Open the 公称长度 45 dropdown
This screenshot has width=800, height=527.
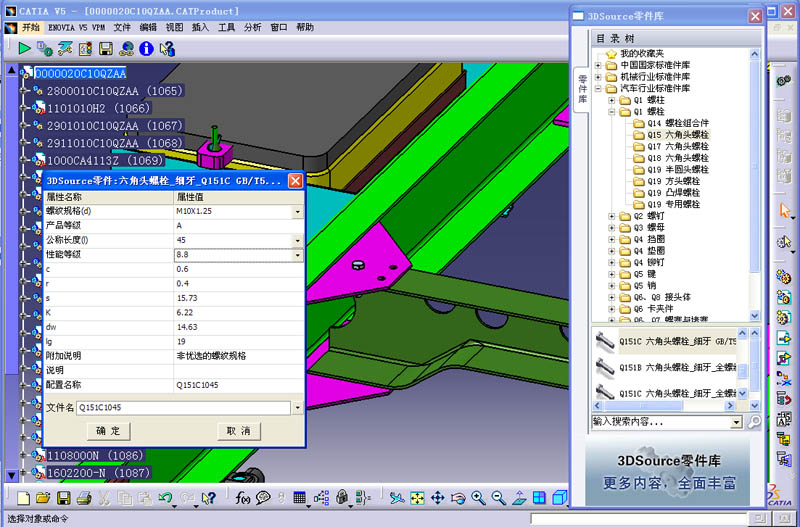pyautogui.click(x=297, y=240)
